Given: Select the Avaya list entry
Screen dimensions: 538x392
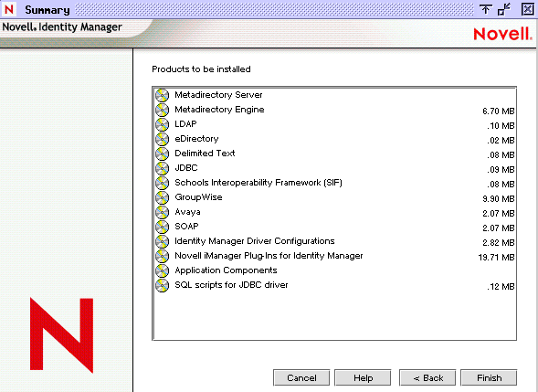Looking at the screenshot, I should 187,212.
